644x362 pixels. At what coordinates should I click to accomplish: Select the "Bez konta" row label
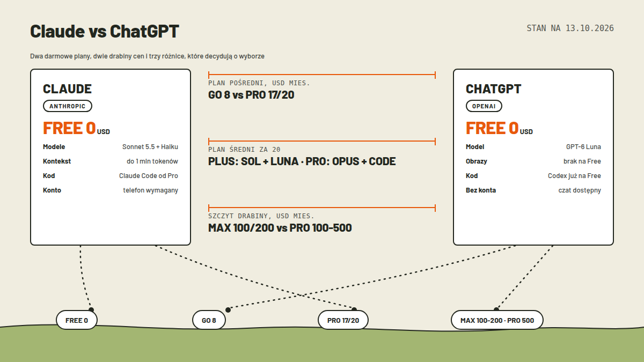481,190
